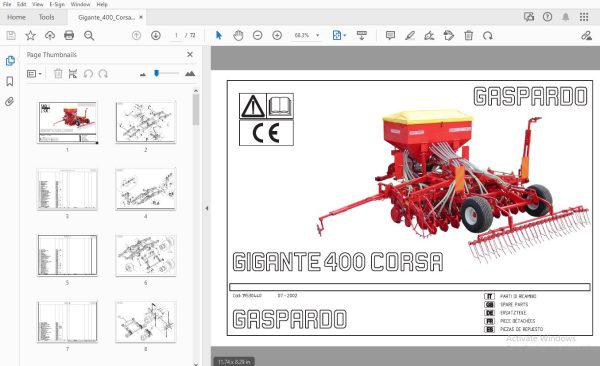Switch to the Tools tab
The width and height of the screenshot is (600, 366).
point(46,17)
